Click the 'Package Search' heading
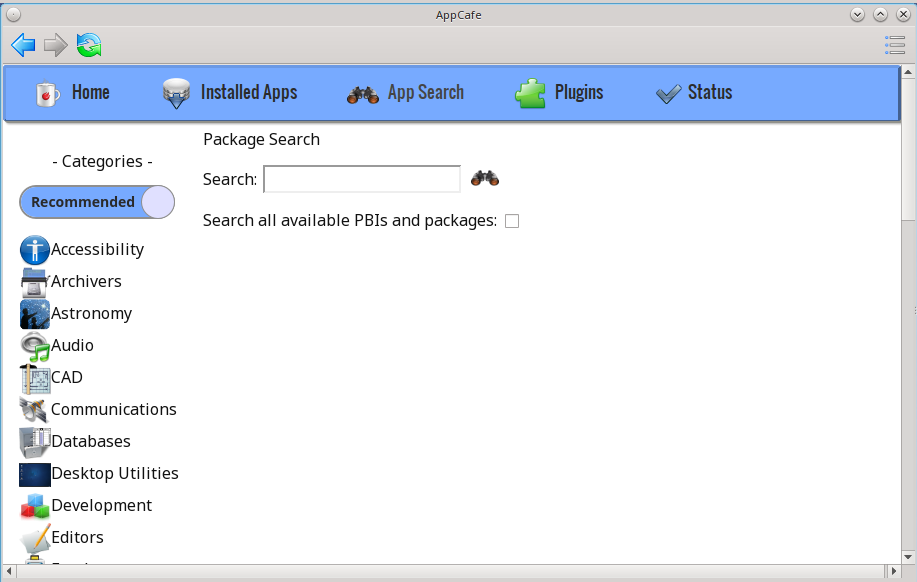 pyautogui.click(x=261, y=139)
